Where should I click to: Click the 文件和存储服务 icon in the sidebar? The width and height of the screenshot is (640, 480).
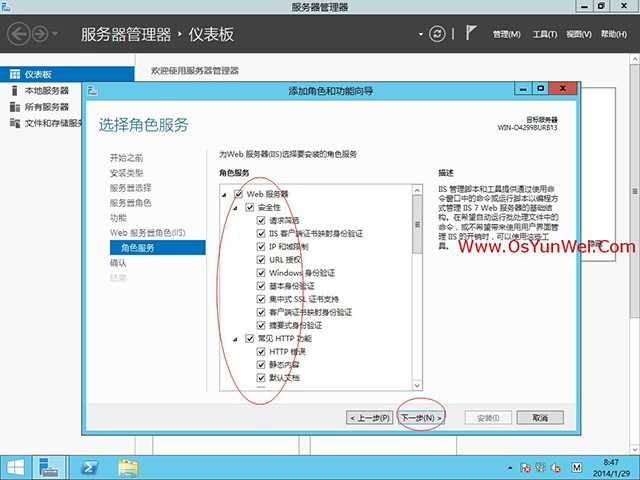click(15, 123)
